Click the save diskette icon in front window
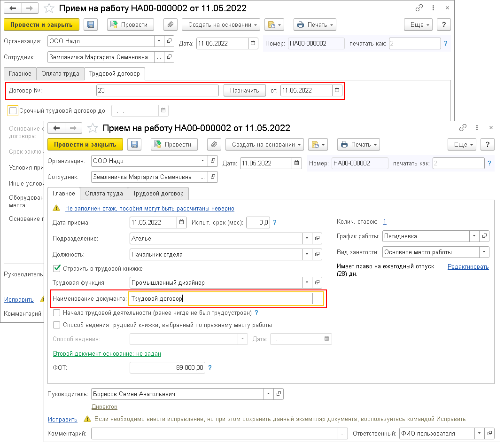The image size is (504, 445). click(135, 144)
